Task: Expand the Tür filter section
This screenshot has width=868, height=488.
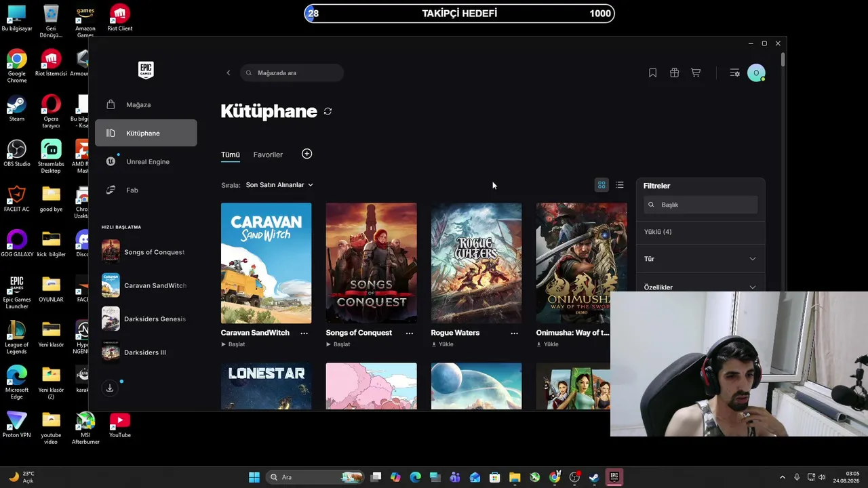Action: (700, 259)
